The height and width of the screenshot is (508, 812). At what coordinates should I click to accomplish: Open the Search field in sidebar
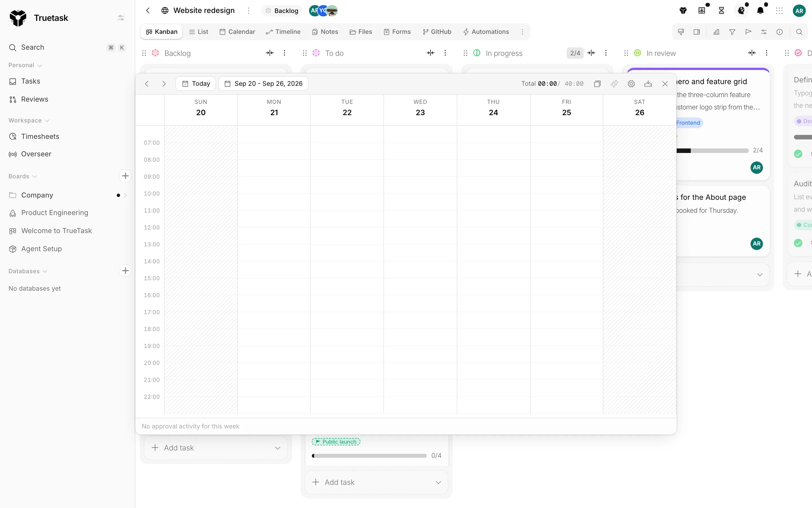[x=67, y=47]
